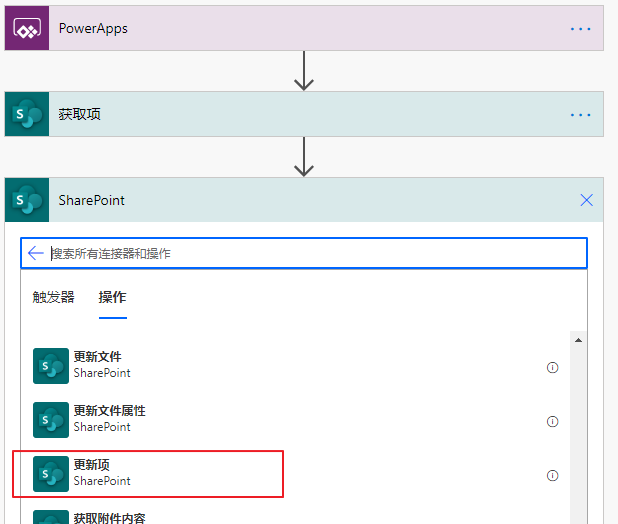The height and width of the screenshot is (524, 618).
Task: Switch to the 触发器 tab
Action: pos(53,297)
